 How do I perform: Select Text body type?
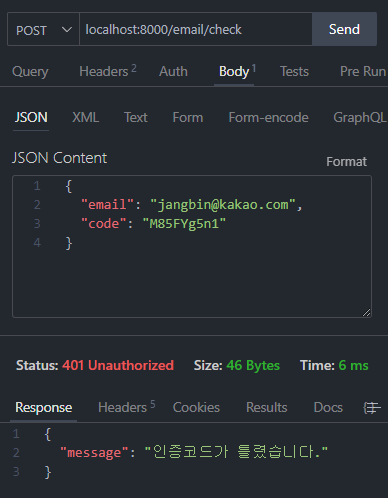[x=136, y=117]
